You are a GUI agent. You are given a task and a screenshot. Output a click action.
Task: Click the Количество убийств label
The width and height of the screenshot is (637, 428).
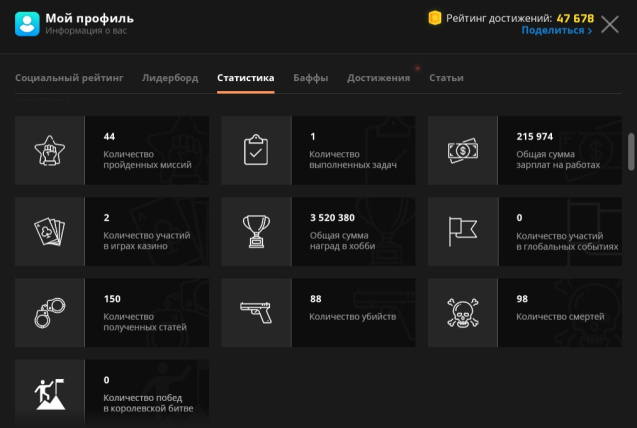tap(353, 317)
